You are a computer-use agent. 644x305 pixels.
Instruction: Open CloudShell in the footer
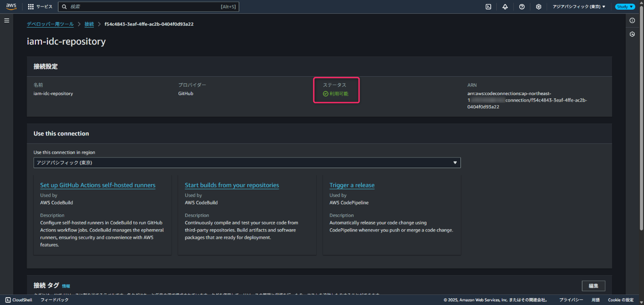(19, 300)
